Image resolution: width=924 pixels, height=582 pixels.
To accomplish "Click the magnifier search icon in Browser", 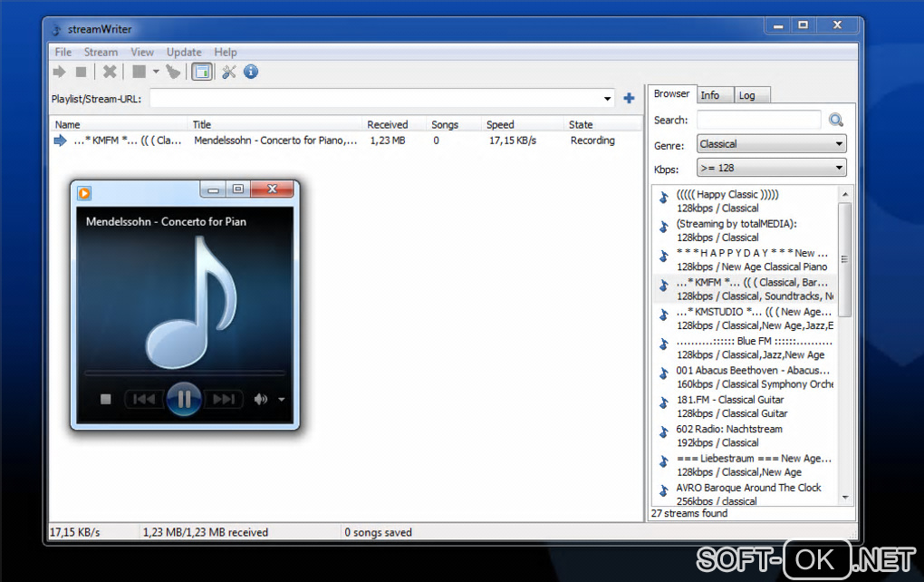I will pos(836,121).
